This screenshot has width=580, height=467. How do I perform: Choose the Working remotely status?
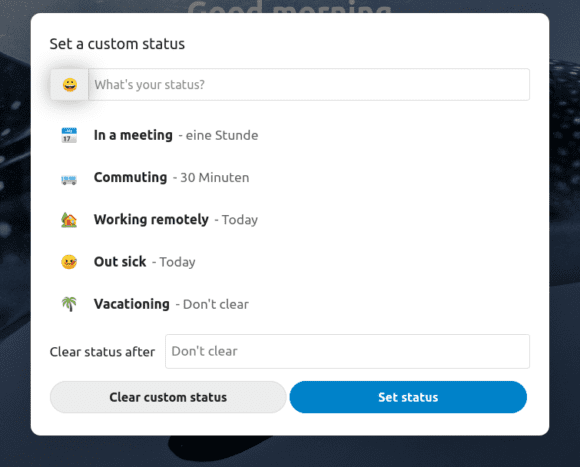click(290, 220)
